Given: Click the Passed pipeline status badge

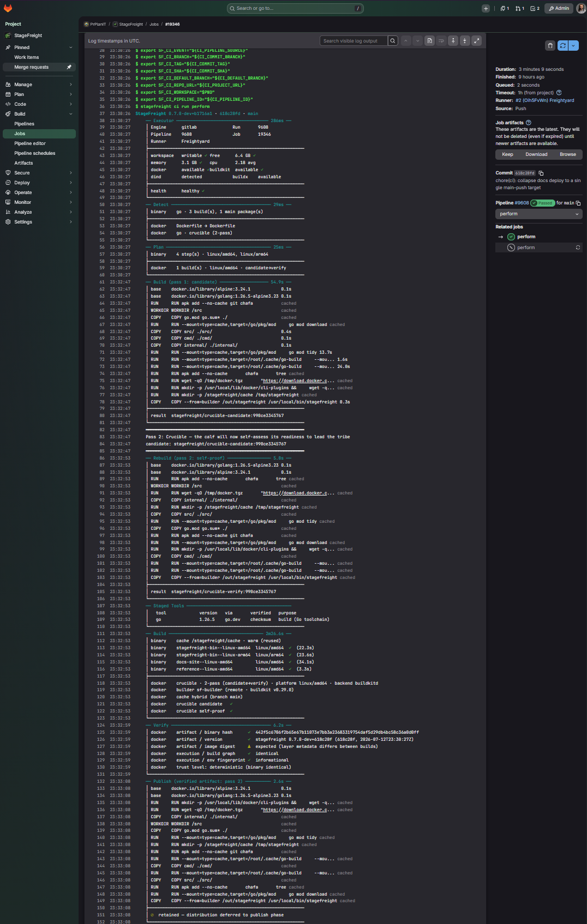Looking at the screenshot, I should coord(543,203).
